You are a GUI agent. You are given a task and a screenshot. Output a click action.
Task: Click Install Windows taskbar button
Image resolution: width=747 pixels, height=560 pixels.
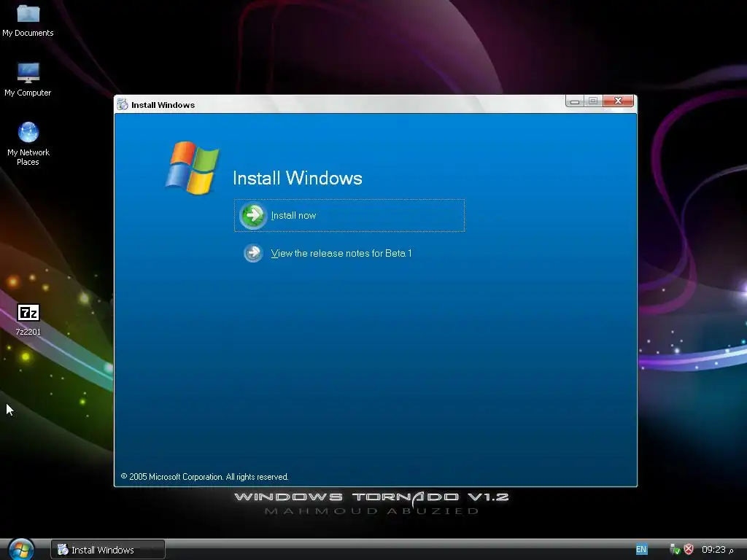tap(108, 550)
